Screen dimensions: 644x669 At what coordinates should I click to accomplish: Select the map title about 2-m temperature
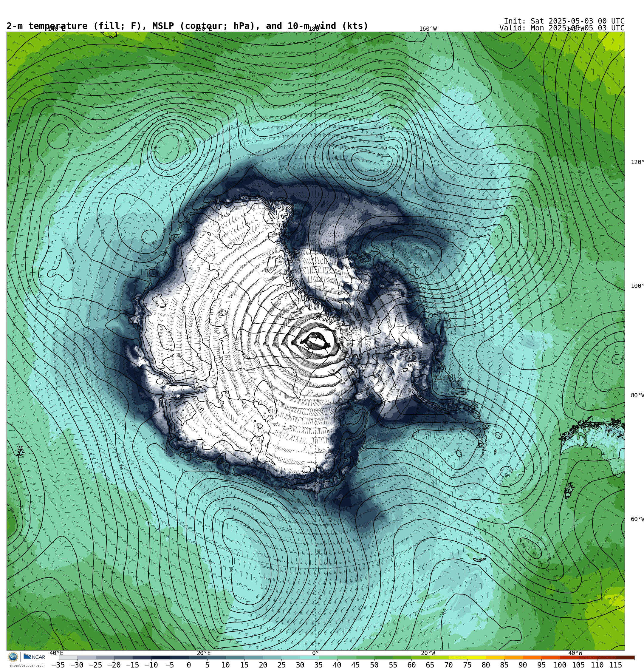187,26
